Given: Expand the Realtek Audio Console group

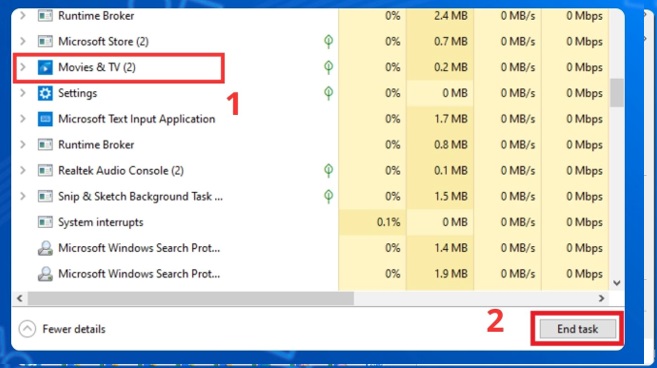Looking at the screenshot, I should pyautogui.click(x=23, y=171).
